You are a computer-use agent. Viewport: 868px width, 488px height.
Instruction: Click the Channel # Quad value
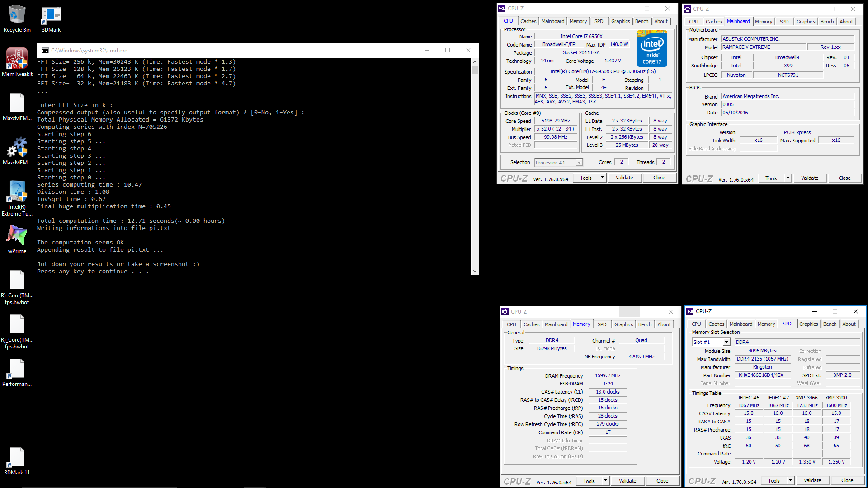tap(641, 341)
